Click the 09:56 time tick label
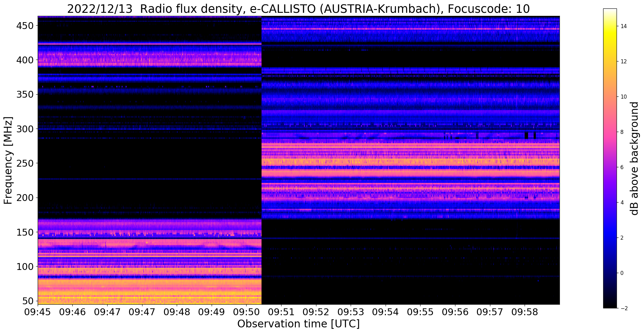The height and width of the screenshot is (333, 644). (455, 312)
